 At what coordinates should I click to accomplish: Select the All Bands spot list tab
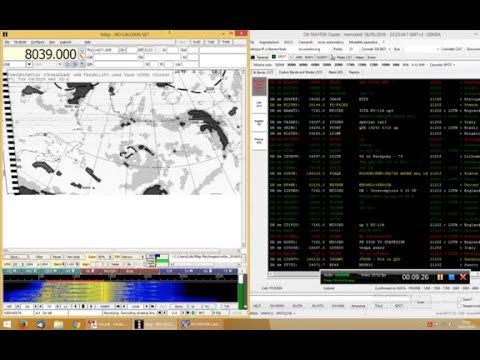coord(263,72)
